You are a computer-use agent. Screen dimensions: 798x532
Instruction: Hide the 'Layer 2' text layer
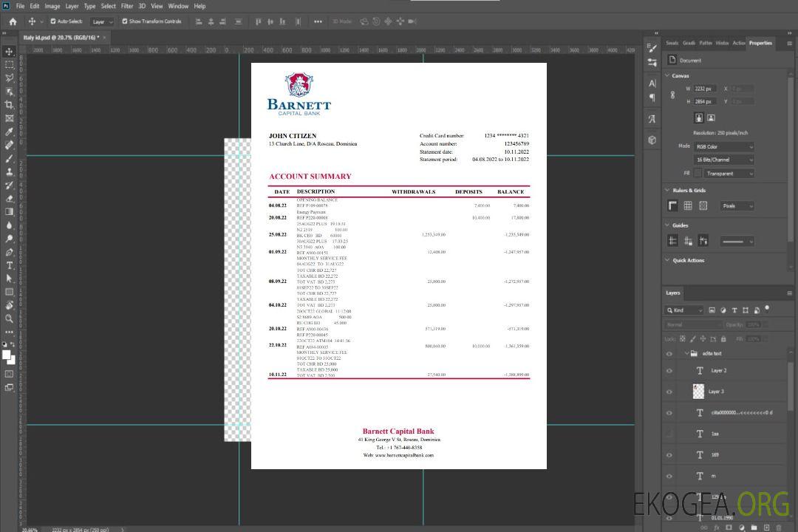point(669,371)
